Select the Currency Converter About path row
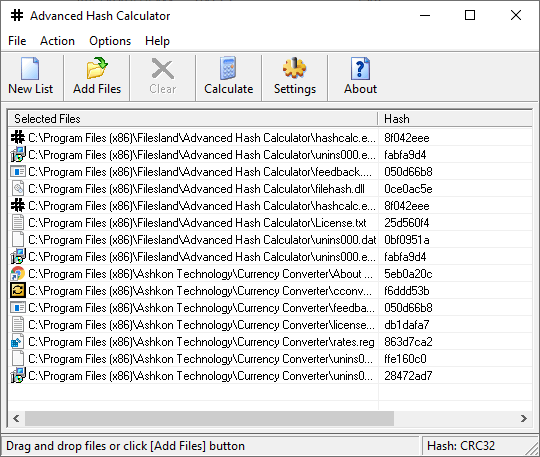 click(200, 273)
